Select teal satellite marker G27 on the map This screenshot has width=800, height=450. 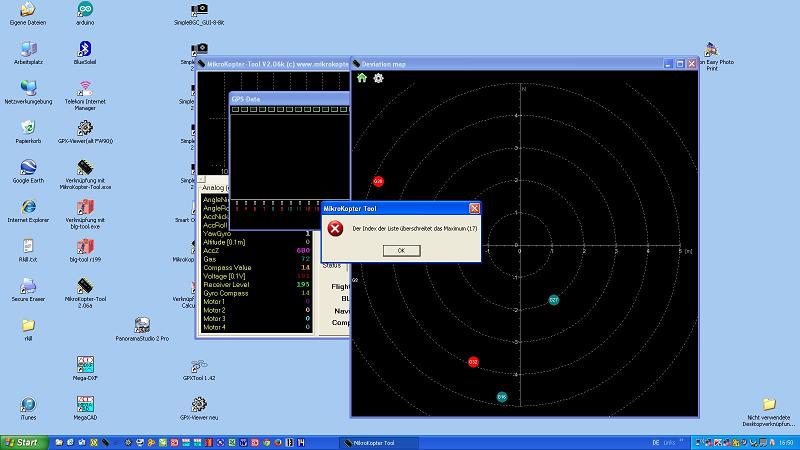(x=554, y=300)
